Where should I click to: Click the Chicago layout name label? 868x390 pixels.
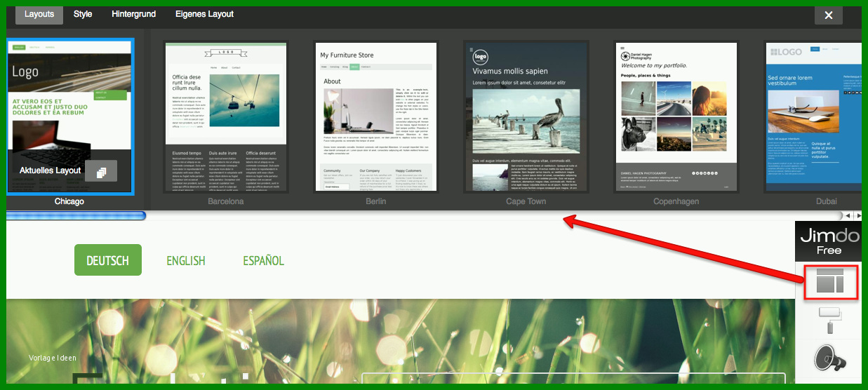69,202
